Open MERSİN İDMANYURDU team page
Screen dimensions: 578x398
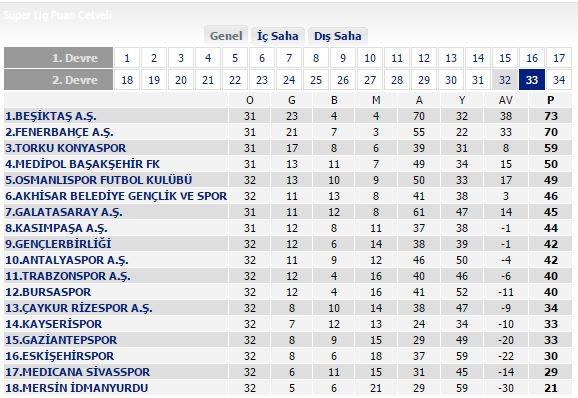(x=77, y=388)
